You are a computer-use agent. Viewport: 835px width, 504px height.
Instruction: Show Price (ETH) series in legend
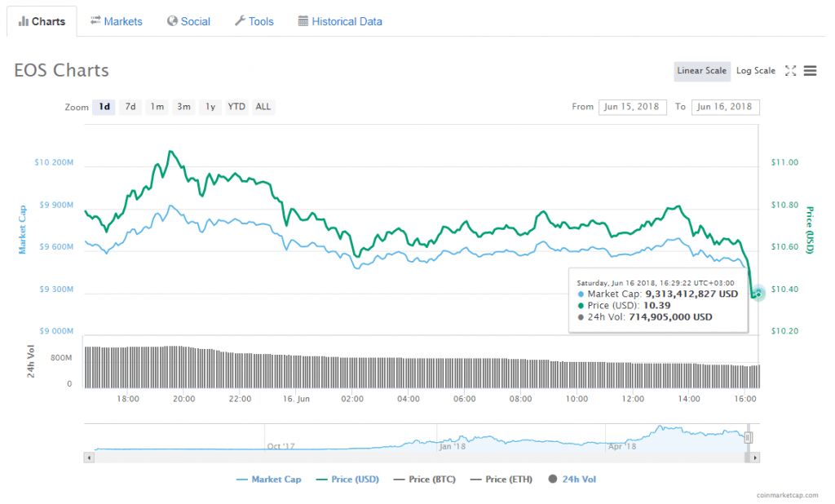point(501,480)
